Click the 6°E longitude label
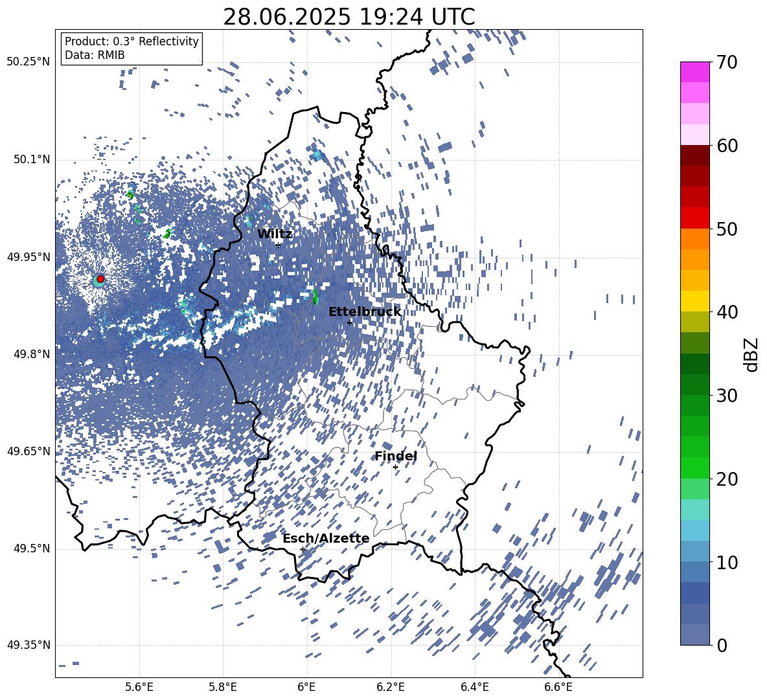 coord(306,687)
